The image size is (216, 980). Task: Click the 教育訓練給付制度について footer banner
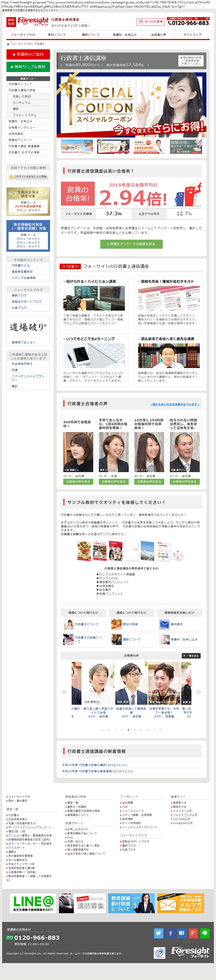131,904
